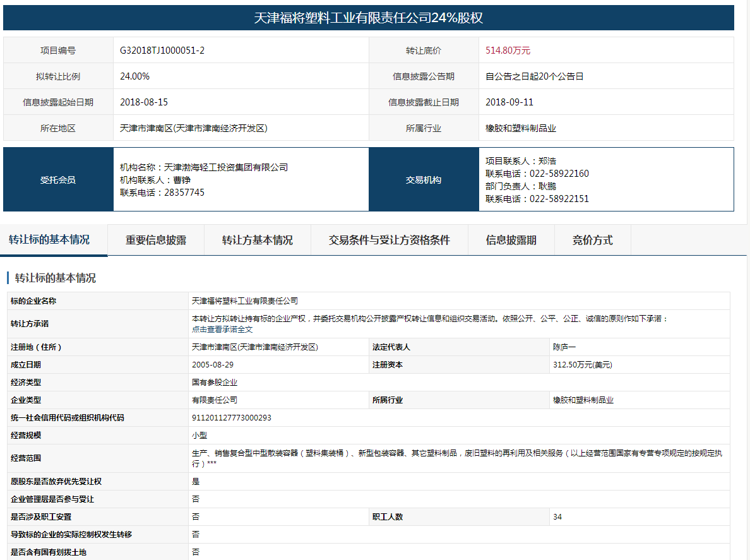Select the phone number 28357745
Image resolution: width=750 pixels, height=560 pixels.
[184, 193]
